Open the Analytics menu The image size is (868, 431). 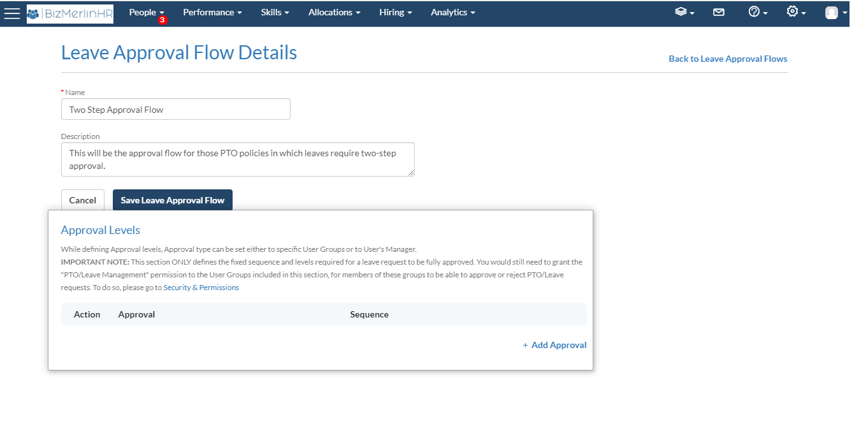click(x=452, y=12)
